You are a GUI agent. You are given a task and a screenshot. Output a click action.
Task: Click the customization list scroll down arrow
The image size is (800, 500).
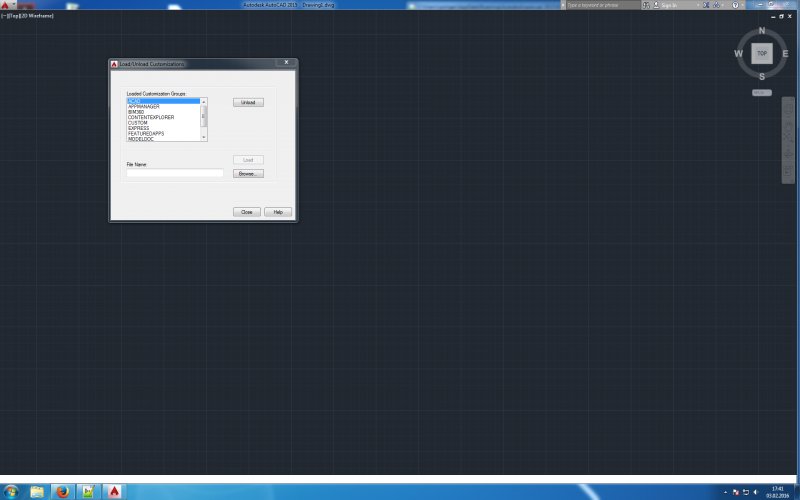click(x=204, y=137)
